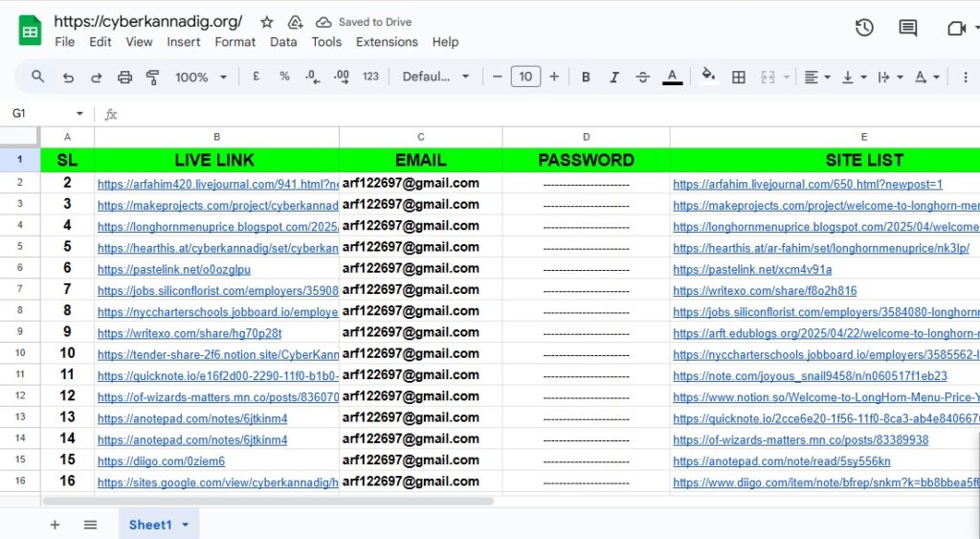Open the Extensions menu
980x539 pixels.
click(387, 42)
